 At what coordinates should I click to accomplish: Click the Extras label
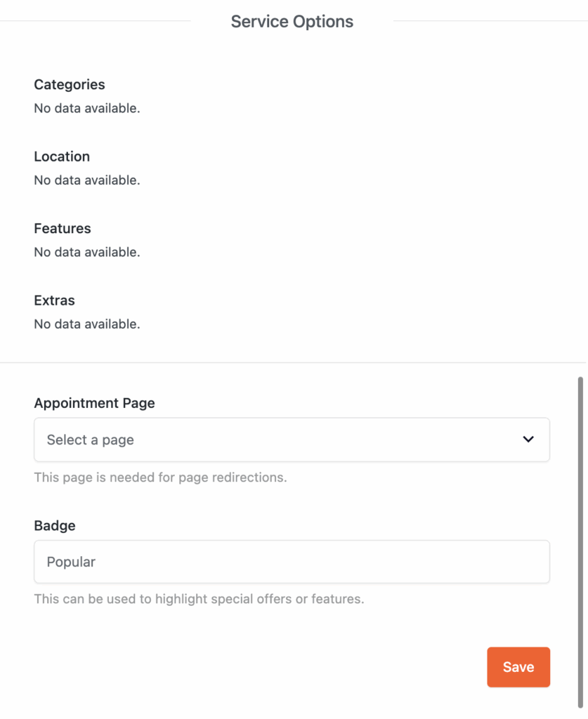click(54, 301)
